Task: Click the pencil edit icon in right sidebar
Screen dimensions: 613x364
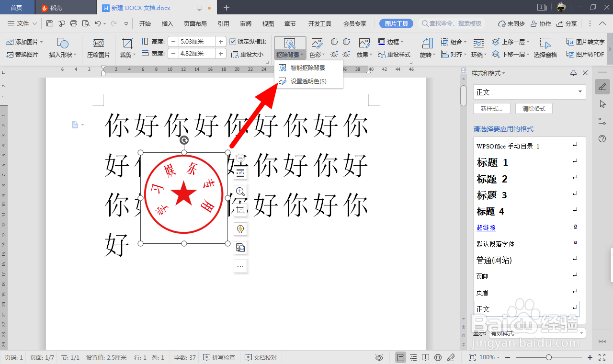Action: (x=602, y=87)
